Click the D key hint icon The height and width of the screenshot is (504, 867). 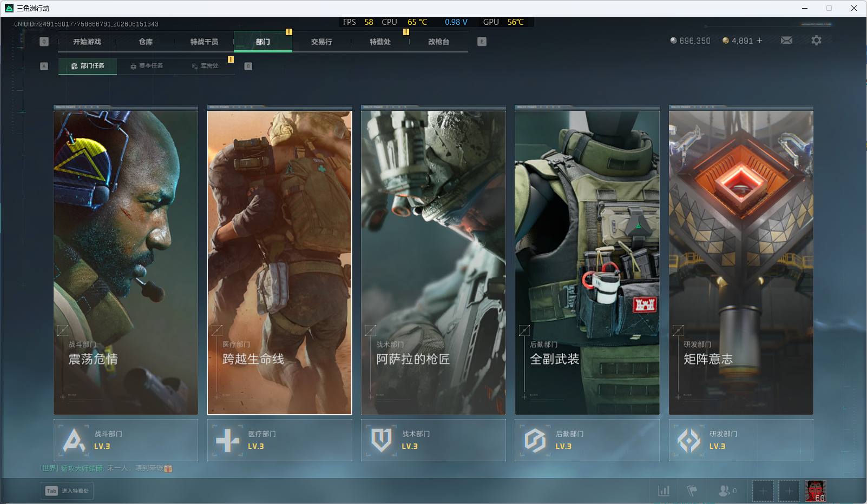(x=248, y=66)
